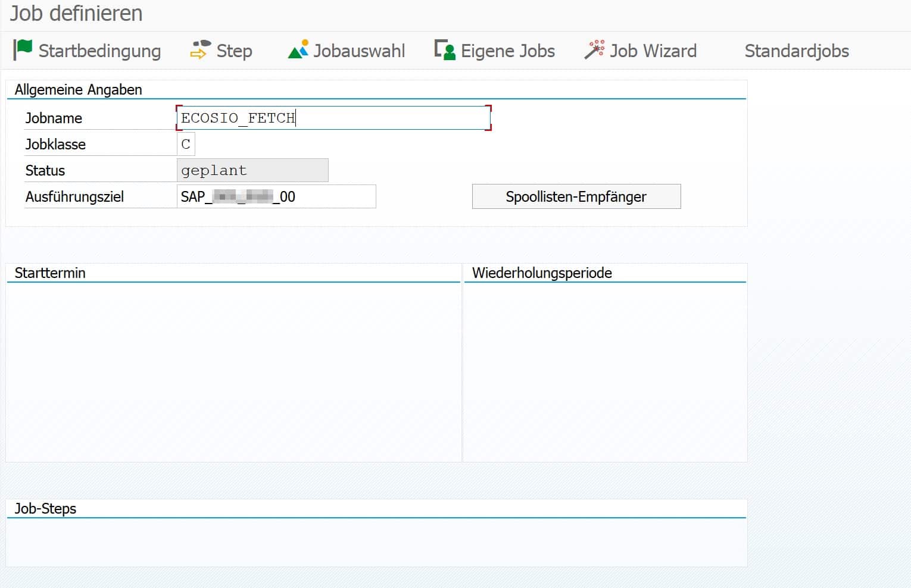Open Jobauswahl via the mountain icon
911x588 pixels.
298,49
